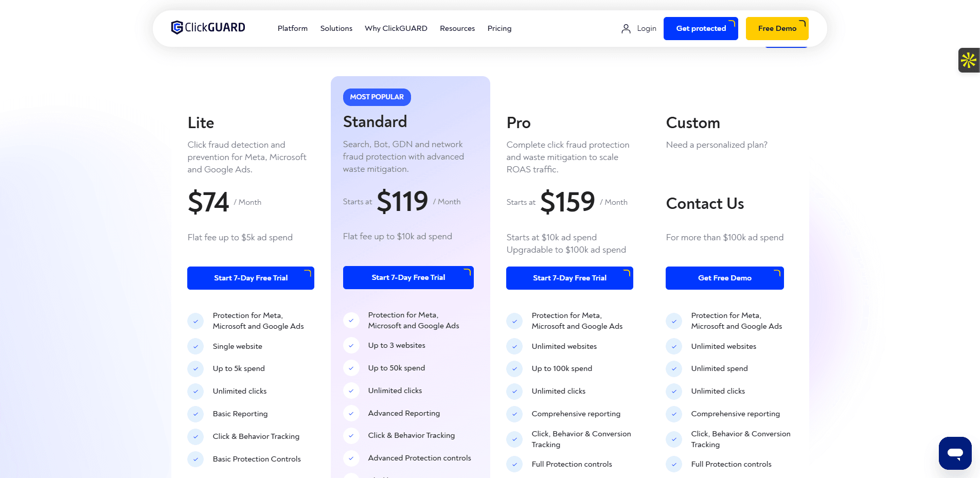Open the yellow asterisk side widget
This screenshot has width=980, height=478.
point(969,60)
